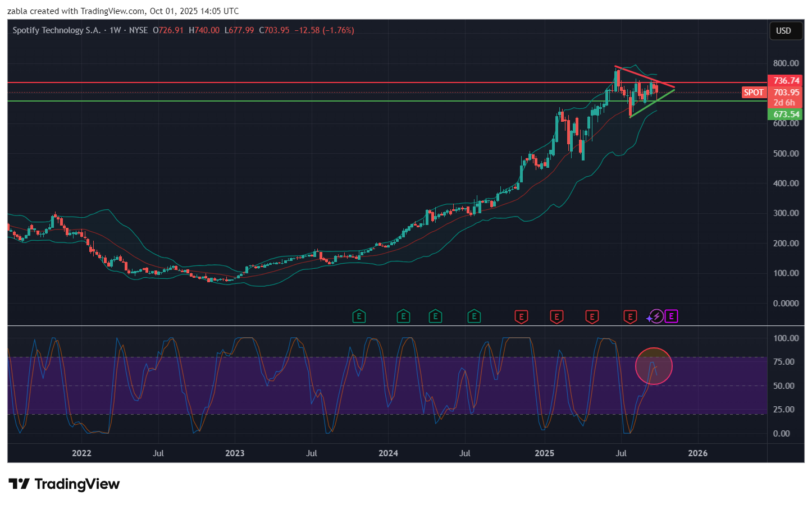The height and width of the screenshot is (505, 812).
Task: Click the 1W interval in chart header
Action: pos(115,30)
